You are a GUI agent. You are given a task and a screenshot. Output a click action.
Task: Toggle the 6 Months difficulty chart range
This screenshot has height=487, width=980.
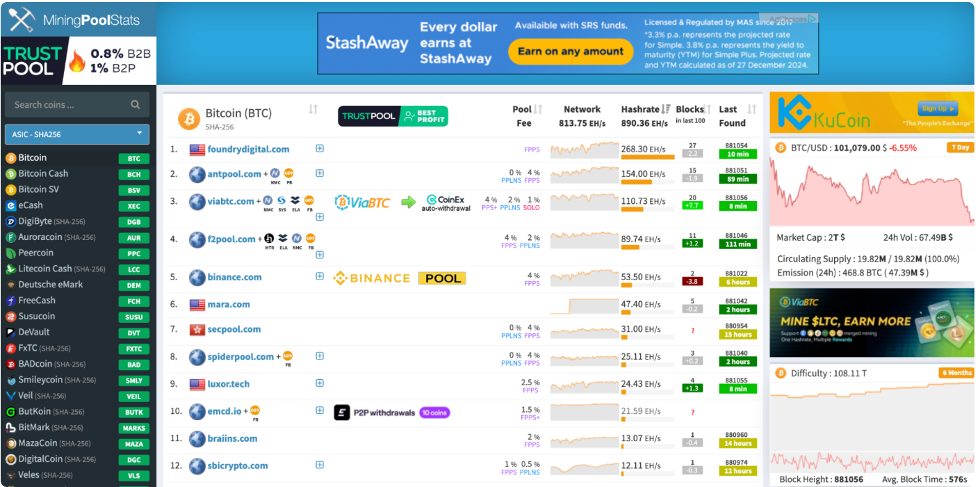(956, 373)
